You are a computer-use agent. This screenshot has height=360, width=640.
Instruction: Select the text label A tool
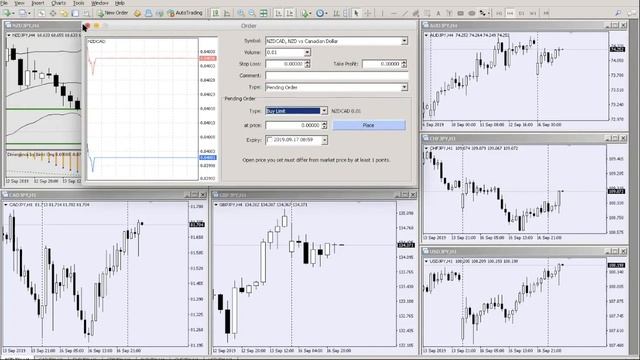pos(438,13)
